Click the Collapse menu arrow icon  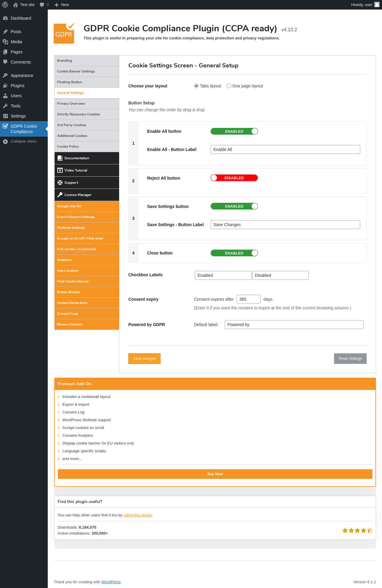[5, 141]
